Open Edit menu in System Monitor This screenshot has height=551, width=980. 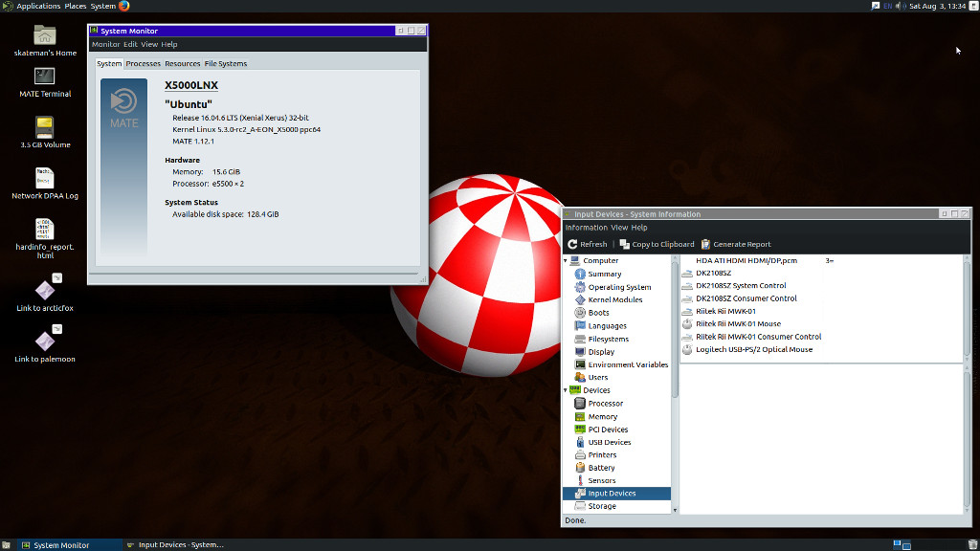point(130,44)
